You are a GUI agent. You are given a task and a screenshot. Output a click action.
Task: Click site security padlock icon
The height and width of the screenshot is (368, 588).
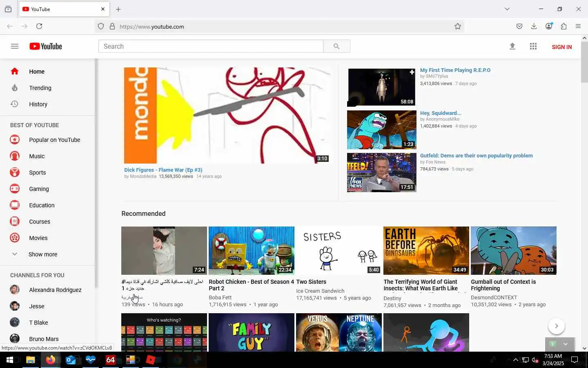pyautogui.click(x=112, y=27)
